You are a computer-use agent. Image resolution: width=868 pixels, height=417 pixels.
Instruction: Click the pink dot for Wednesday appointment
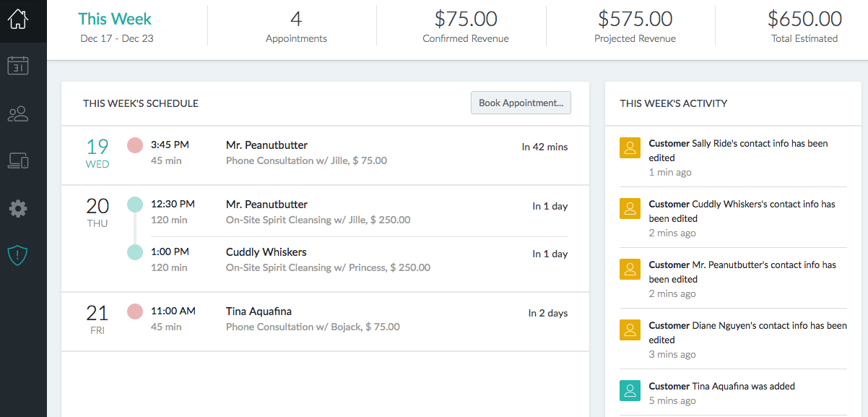pyautogui.click(x=135, y=145)
